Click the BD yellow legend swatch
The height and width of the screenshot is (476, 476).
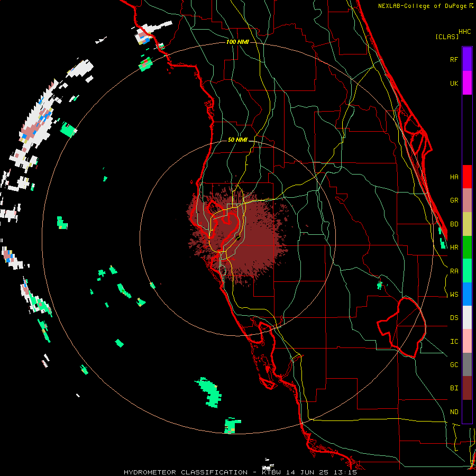click(467, 224)
